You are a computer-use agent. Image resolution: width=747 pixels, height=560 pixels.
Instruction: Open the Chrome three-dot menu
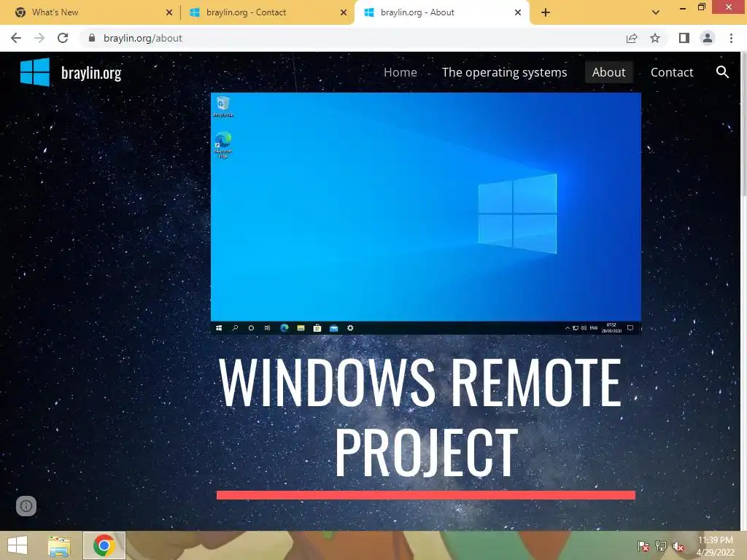(731, 38)
